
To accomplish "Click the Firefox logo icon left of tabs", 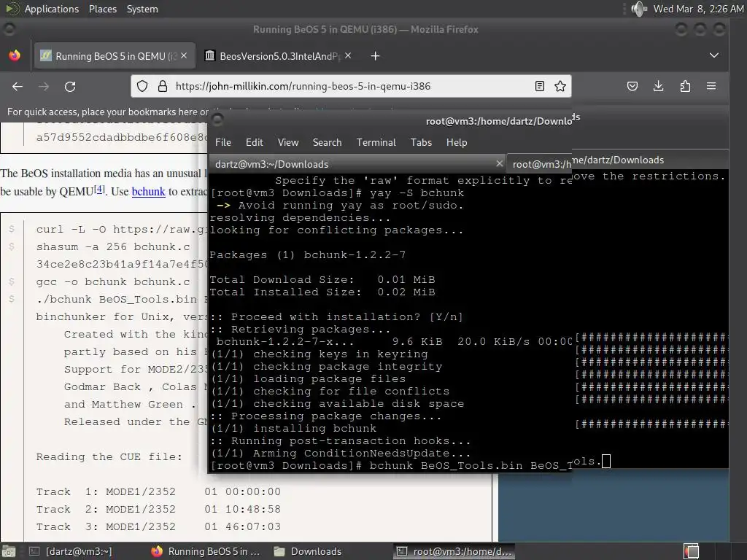I will (x=15, y=55).
